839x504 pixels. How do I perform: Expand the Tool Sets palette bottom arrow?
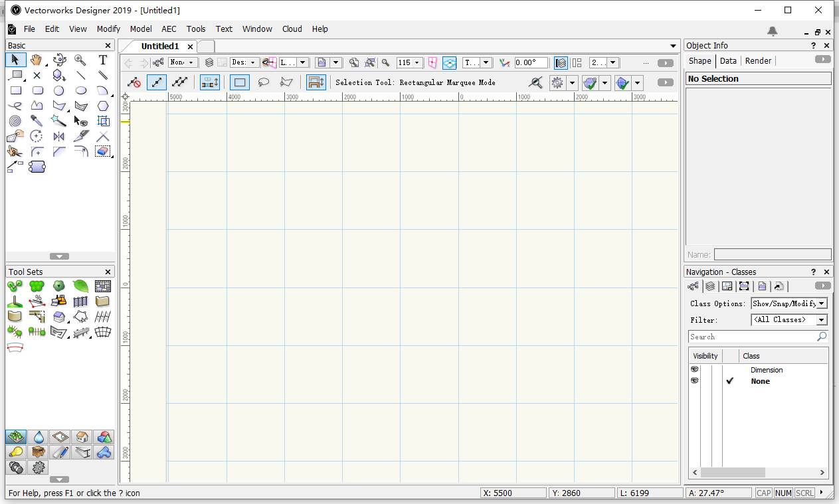pyautogui.click(x=59, y=479)
